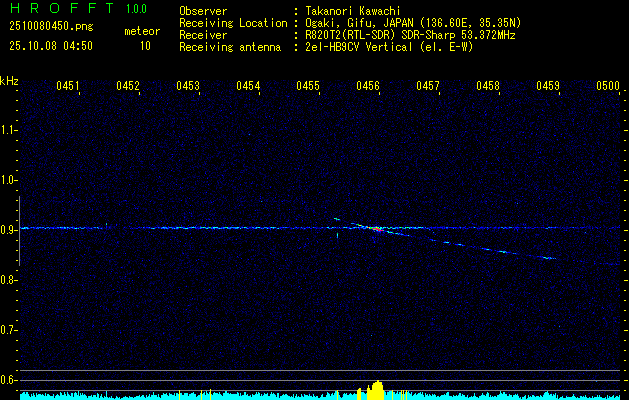Click the 0451 time marker
Image resolution: width=629 pixels, height=400 pixels.
68,87
